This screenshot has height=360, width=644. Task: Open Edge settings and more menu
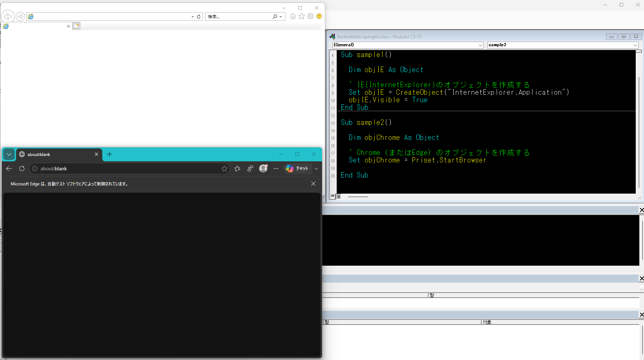tap(276, 169)
